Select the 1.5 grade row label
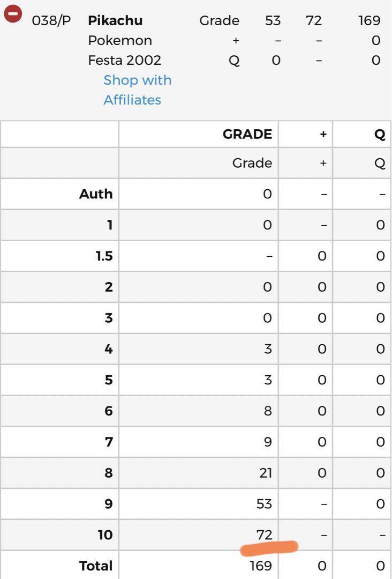This screenshot has width=392, height=579. click(104, 256)
